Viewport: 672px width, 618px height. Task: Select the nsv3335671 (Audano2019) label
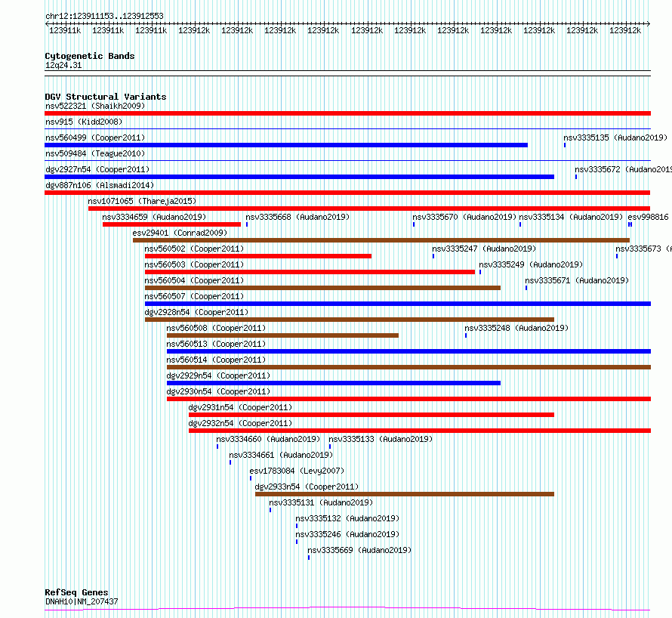click(577, 280)
